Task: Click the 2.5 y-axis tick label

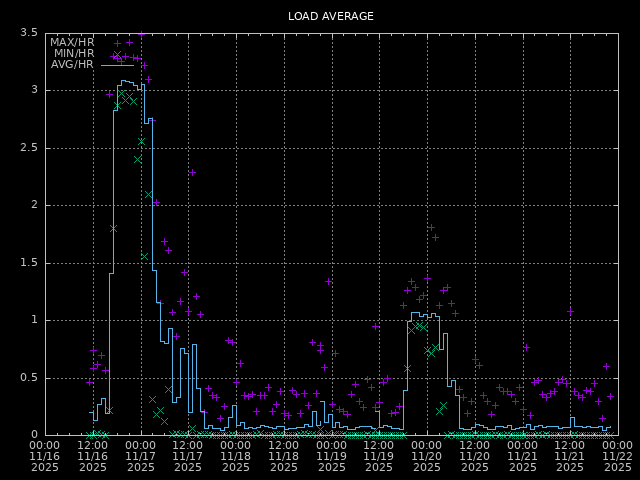Action: coord(28,148)
